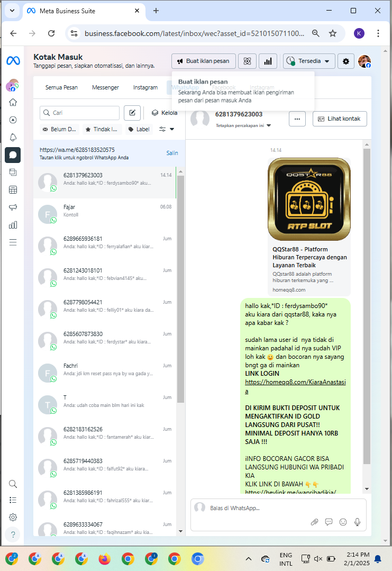Screen dimensions: 392x571
Task: Open the Planner calendar grid sidebar icon
Action: [13, 190]
